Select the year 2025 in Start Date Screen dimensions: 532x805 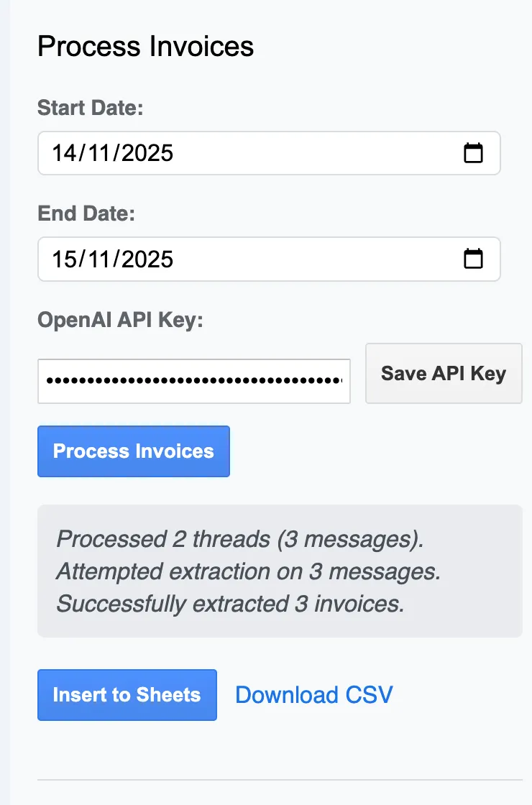147,153
